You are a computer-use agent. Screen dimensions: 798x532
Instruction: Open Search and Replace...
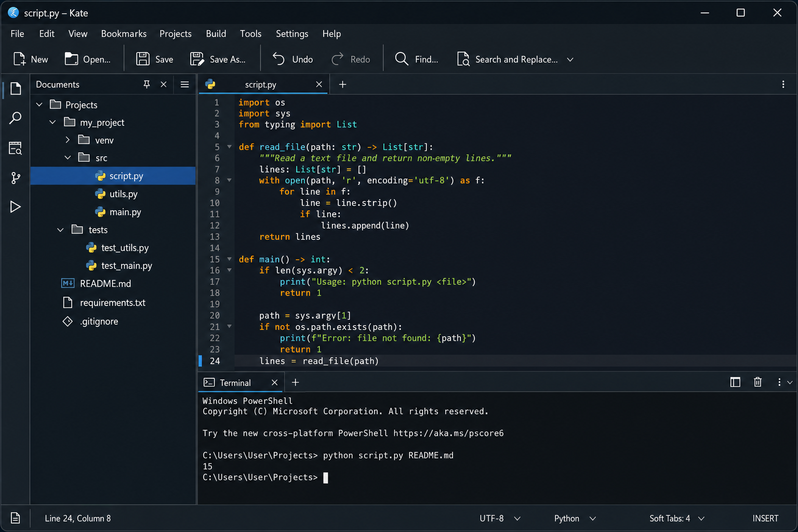point(507,59)
